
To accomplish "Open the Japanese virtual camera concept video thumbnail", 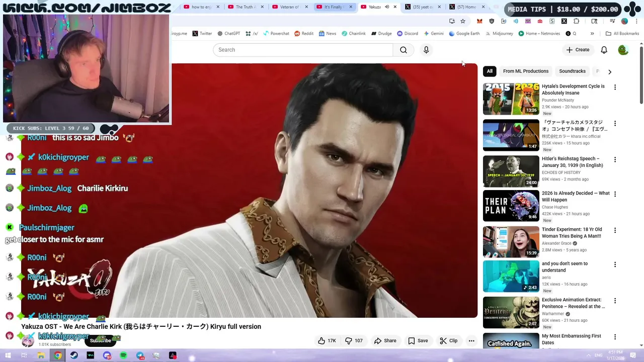I will click(511, 135).
